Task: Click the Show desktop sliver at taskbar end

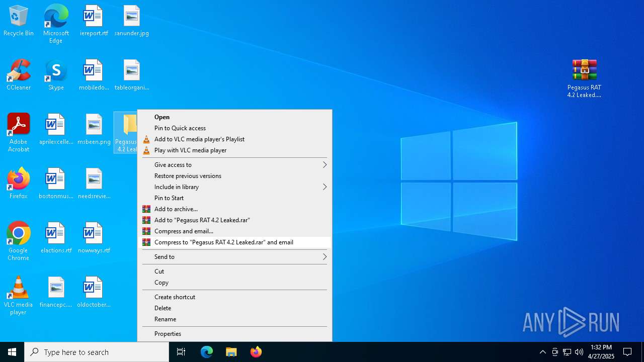Action: click(642, 352)
